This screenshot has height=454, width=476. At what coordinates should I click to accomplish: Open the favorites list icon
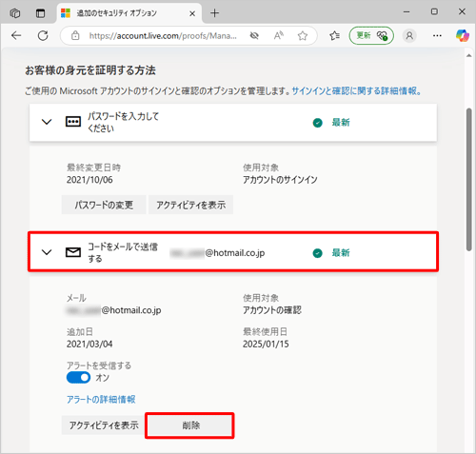pyautogui.click(x=334, y=35)
